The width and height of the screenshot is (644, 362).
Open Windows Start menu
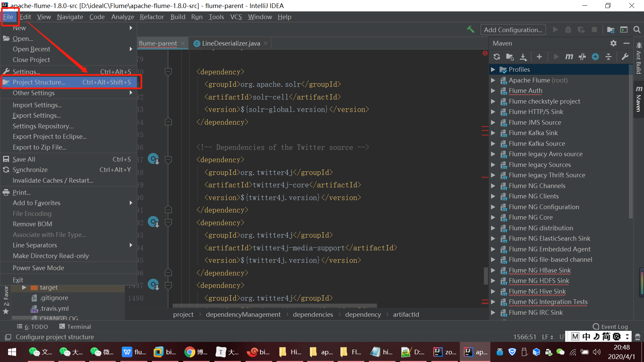tap(12, 352)
